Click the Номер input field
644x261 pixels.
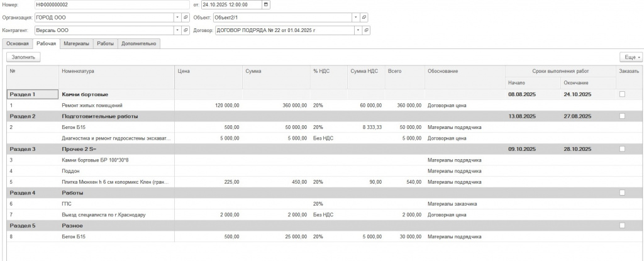pos(112,4)
